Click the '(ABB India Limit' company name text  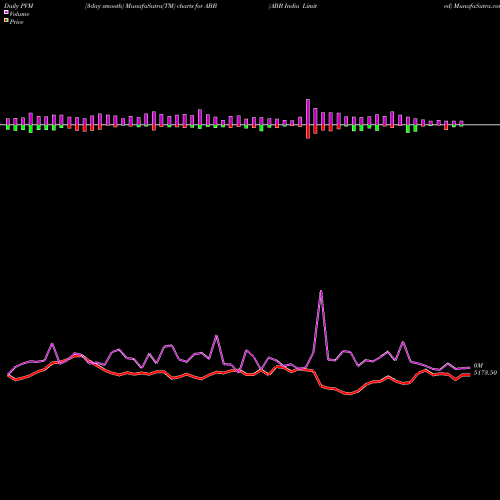[x=293, y=6]
